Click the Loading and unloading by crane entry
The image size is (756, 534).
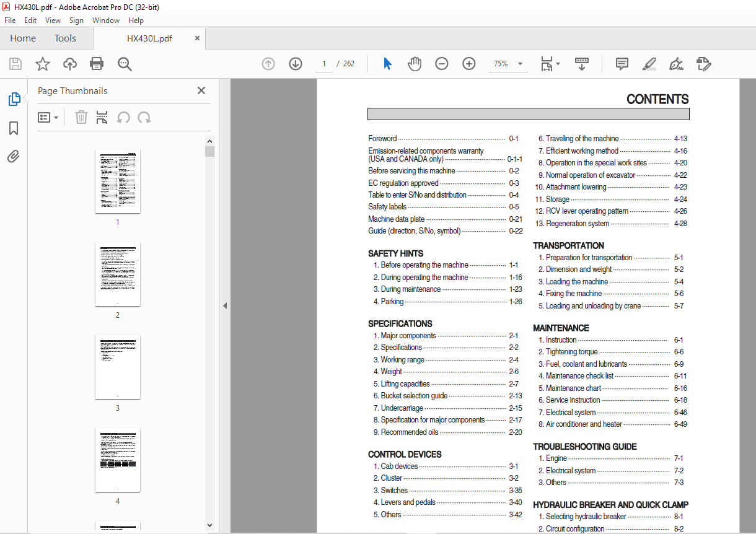pyautogui.click(x=611, y=306)
